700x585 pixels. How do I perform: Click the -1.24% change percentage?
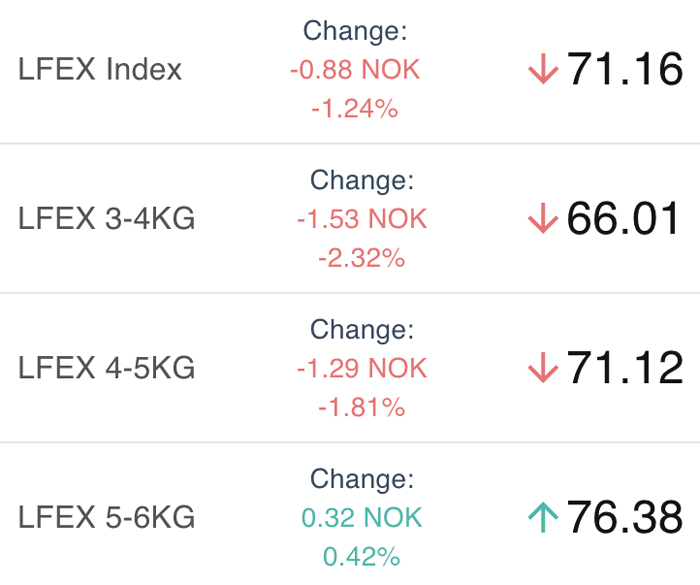[354, 108]
